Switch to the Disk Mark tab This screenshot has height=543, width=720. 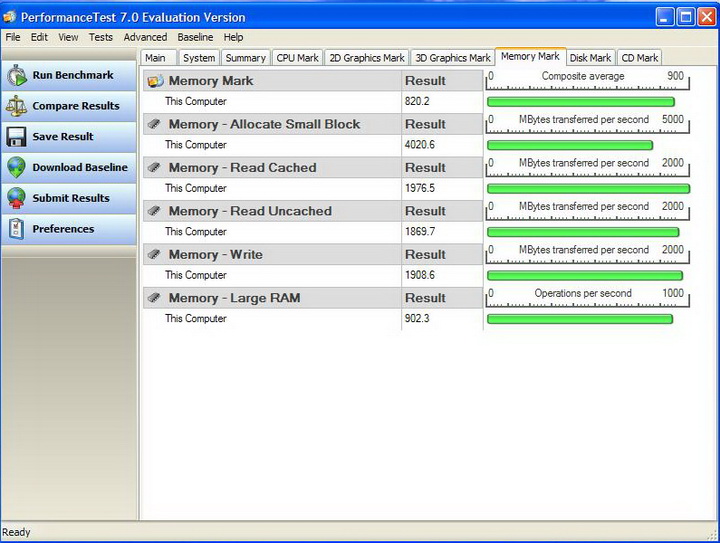click(591, 58)
